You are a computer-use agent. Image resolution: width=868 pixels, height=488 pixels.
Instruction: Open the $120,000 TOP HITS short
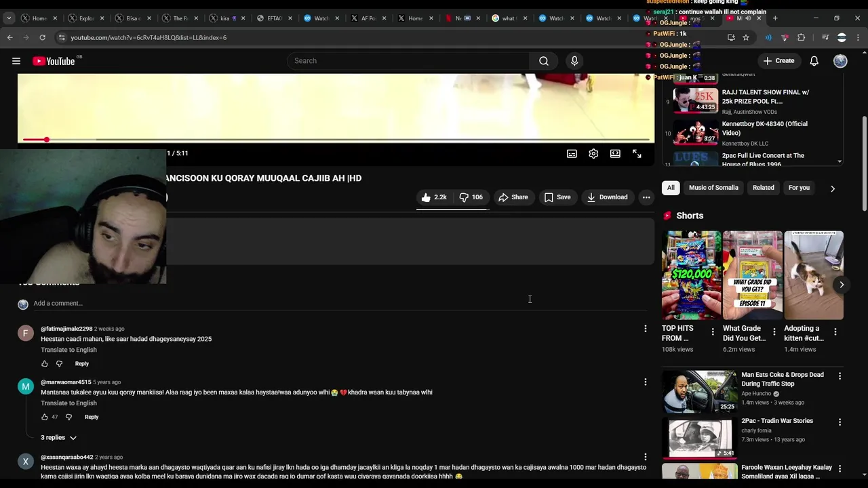(x=692, y=275)
